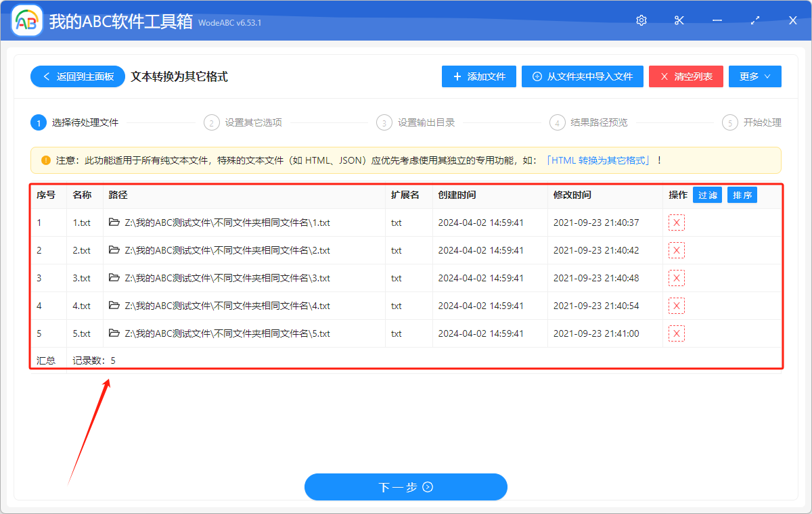Remove 1.txt using its red delete icon
Image resolution: width=812 pixels, height=514 pixels.
[676, 222]
